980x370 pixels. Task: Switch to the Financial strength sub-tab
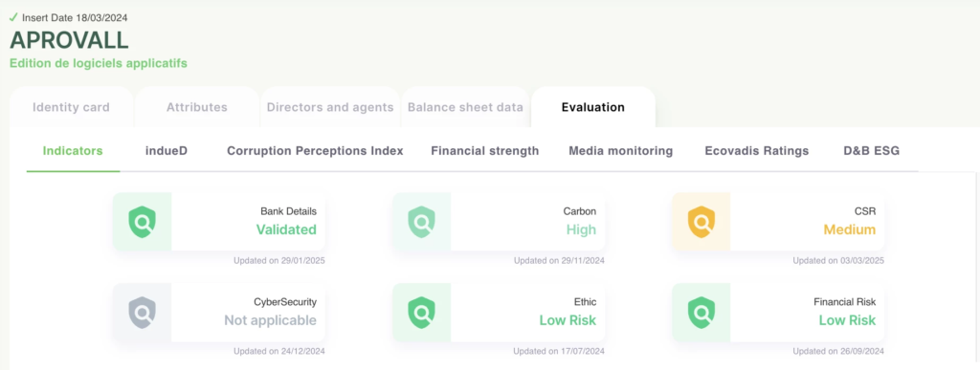[x=485, y=151]
